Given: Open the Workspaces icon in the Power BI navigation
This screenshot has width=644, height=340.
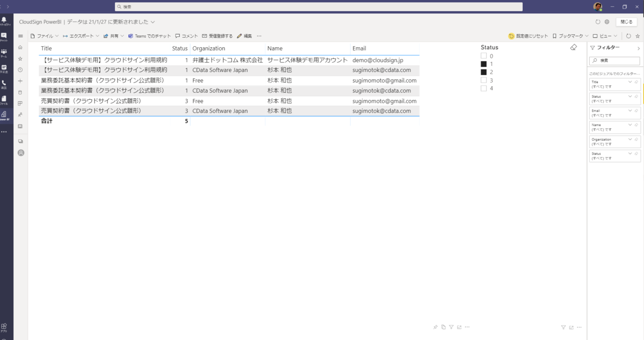Looking at the screenshot, I should [x=20, y=141].
